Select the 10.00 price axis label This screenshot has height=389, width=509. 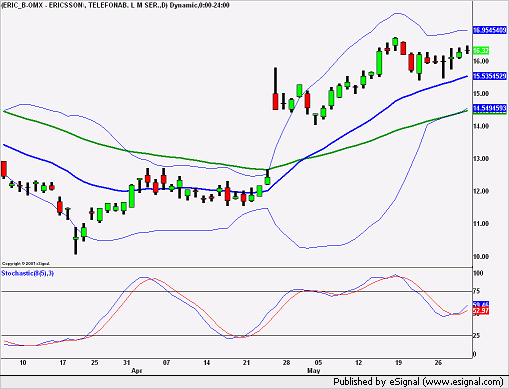tap(481, 256)
